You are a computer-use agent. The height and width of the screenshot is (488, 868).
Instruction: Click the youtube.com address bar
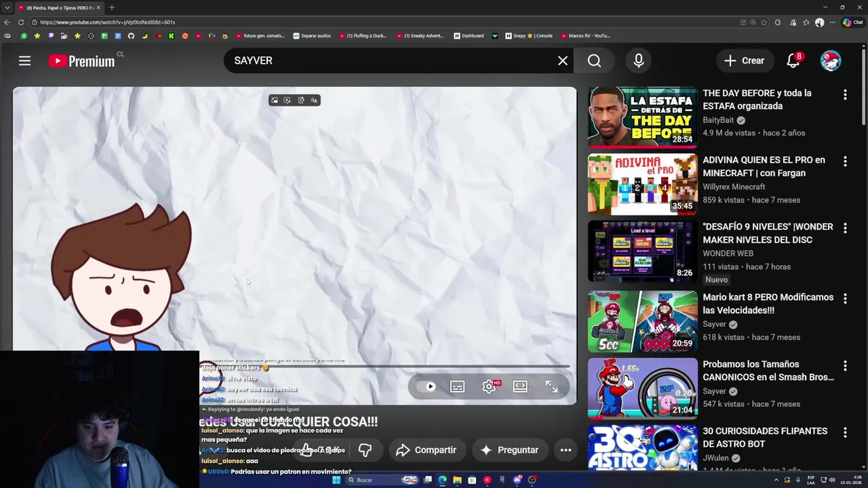click(387, 22)
